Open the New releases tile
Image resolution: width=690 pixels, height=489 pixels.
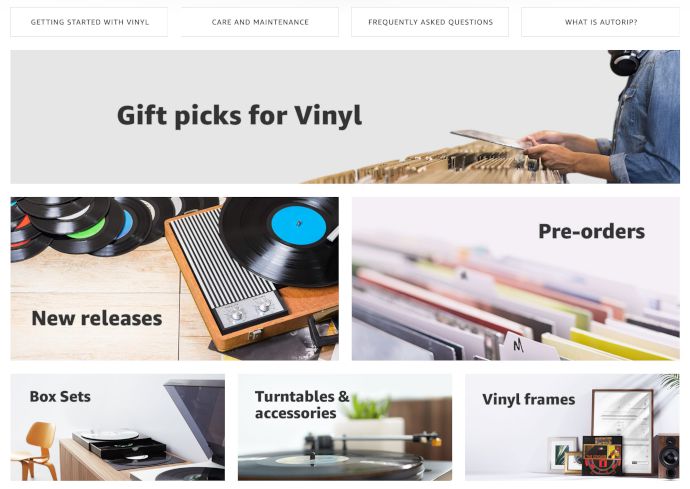pos(175,279)
